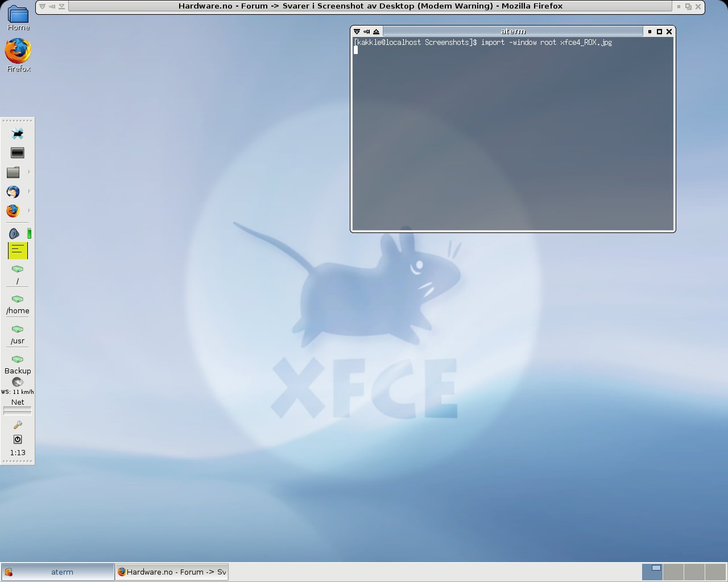Open aterm window menu triangle button
Viewport: 728px width, 582px height.
[x=357, y=31]
